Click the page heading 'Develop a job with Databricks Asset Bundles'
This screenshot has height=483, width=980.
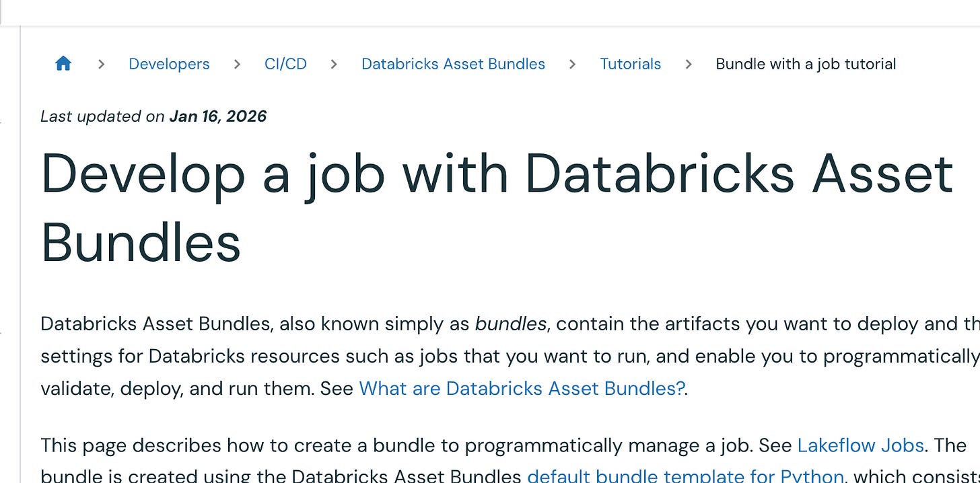pyautogui.click(x=497, y=208)
